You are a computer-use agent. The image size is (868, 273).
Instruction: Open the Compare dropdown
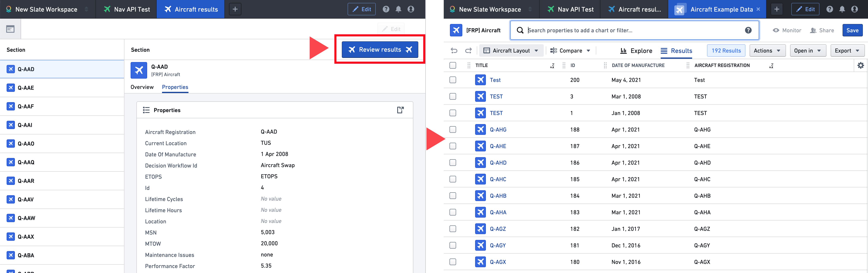click(x=570, y=50)
